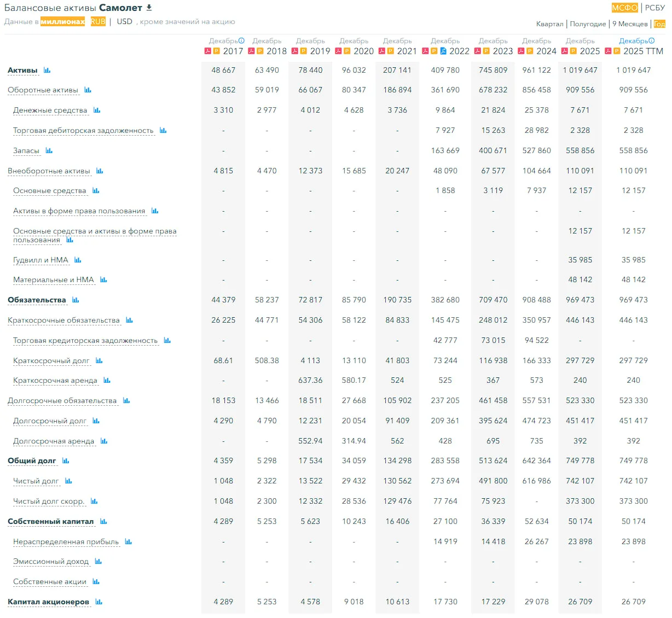The width and height of the screenshot is (672, 618).
Task: Show the chart for Денежные средства
Action: coord(97,110)
